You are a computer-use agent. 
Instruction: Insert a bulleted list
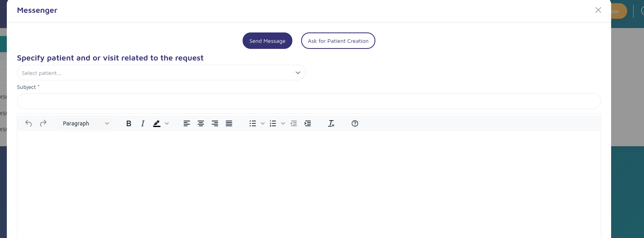click(x=253, y=123)
